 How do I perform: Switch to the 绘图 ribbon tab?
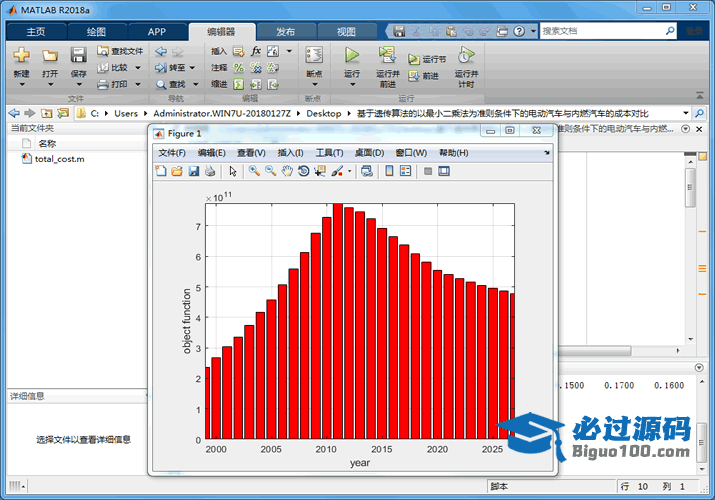96,31
